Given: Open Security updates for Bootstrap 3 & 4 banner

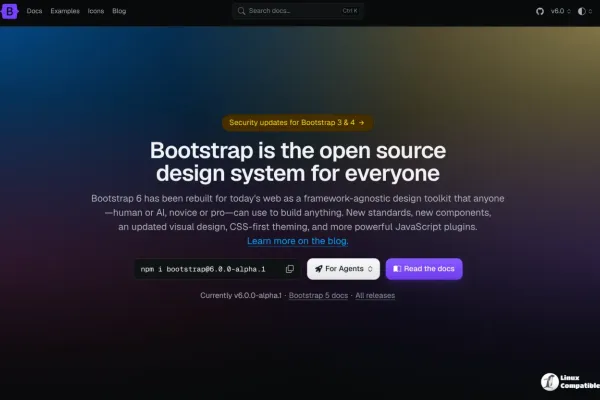Looking at the screenshot, I should [297, 123].
